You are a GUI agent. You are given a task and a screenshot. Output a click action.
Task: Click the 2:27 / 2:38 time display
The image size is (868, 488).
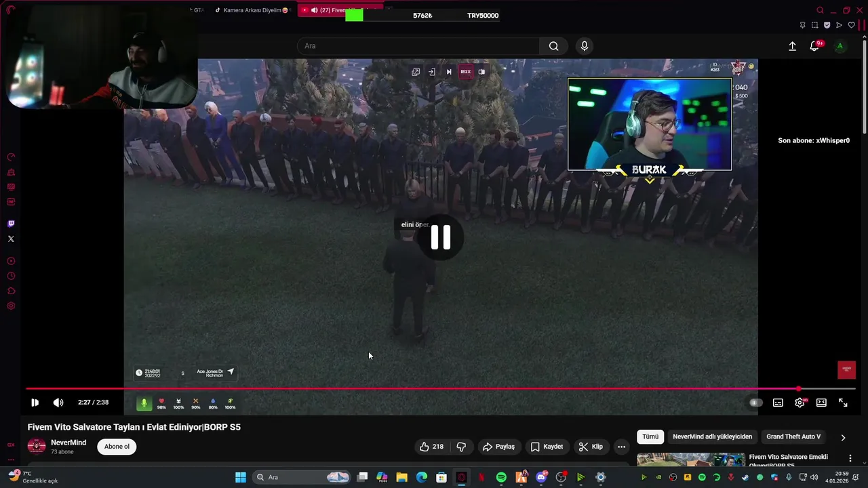[93, 403]
